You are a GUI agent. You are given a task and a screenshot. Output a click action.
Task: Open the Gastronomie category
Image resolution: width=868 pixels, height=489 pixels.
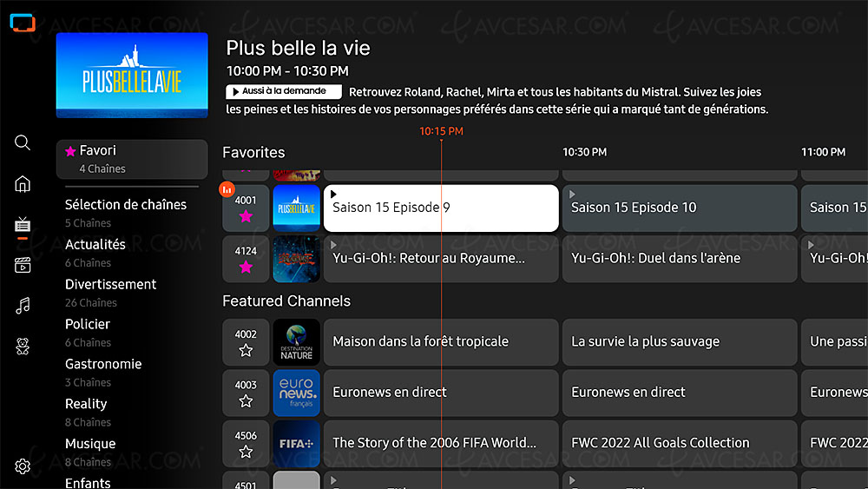[103, 372]
